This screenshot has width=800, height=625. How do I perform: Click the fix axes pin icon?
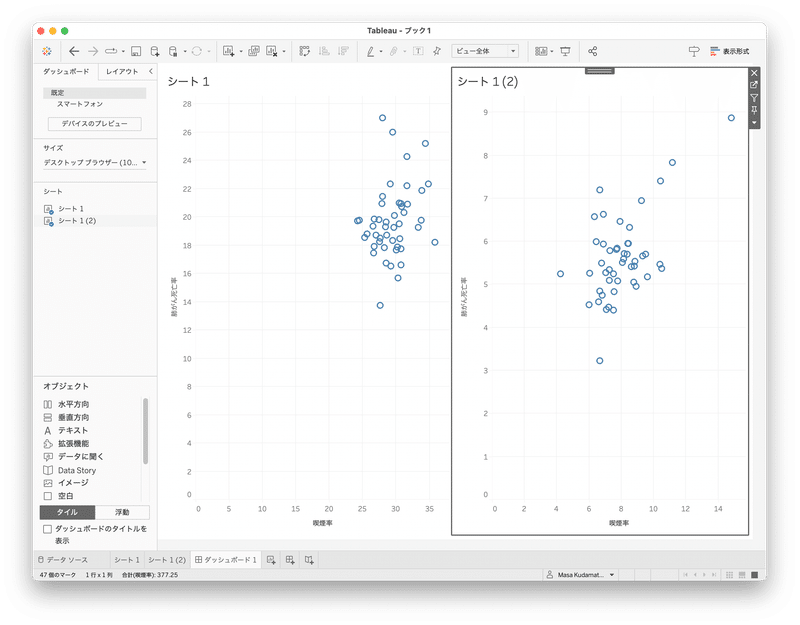pos(437,51)
